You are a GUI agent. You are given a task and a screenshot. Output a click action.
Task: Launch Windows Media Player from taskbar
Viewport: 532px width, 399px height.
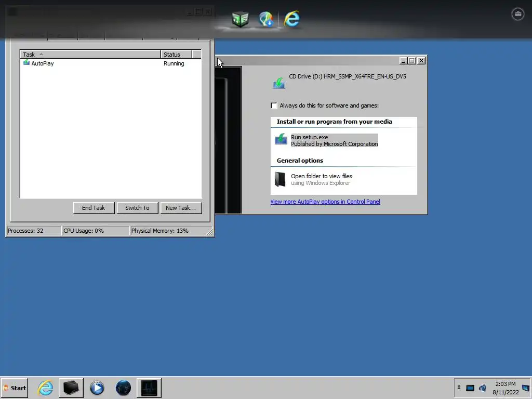[x=97, y=388]
